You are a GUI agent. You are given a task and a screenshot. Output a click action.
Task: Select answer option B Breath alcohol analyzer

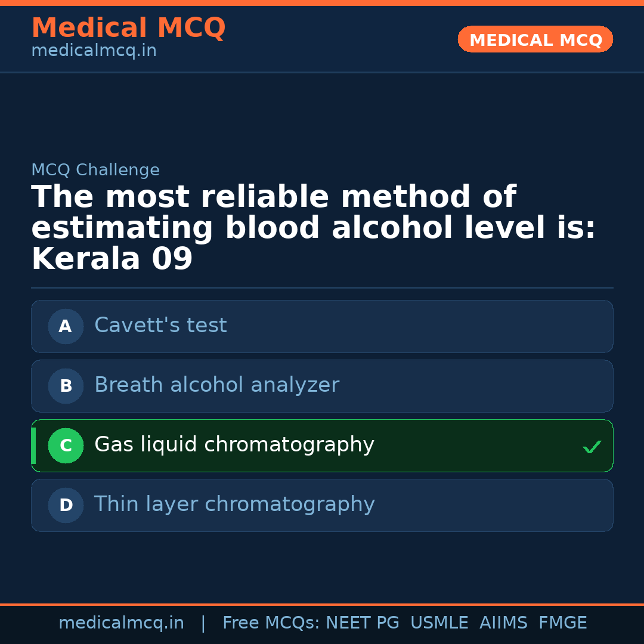[322, 386]
